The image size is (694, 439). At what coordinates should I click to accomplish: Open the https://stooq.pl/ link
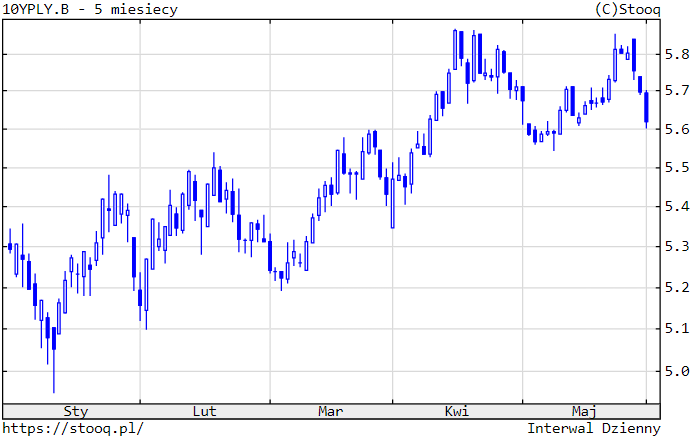pos(73,428)
